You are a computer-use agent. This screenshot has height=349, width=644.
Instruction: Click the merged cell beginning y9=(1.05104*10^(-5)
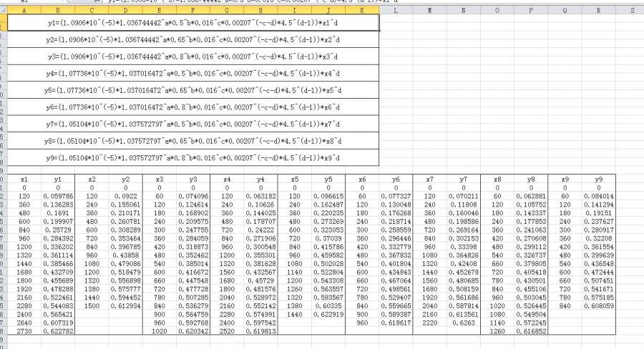coord(193,157)
